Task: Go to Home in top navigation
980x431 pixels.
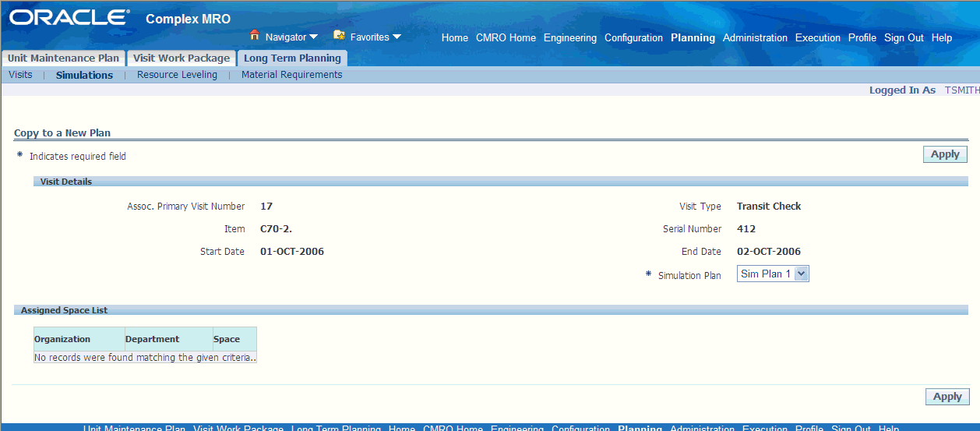Action: pyautogui.click(x=455, y=37)
